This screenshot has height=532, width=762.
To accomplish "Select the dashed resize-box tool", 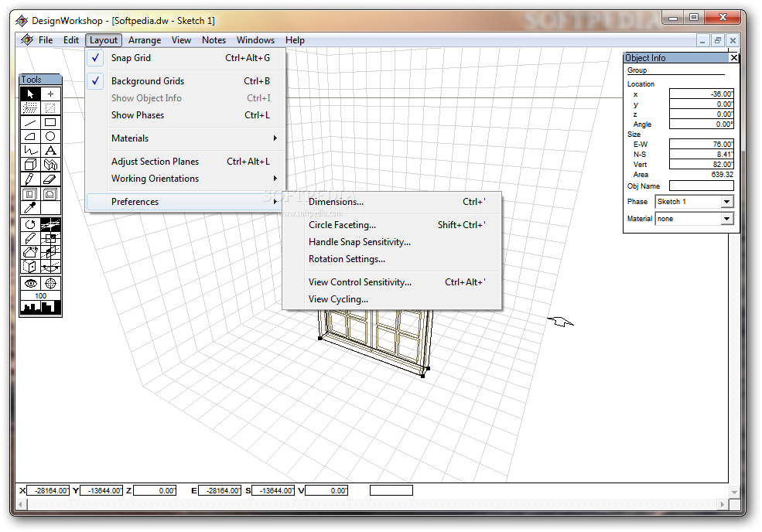I will click(x=50, y=107).
